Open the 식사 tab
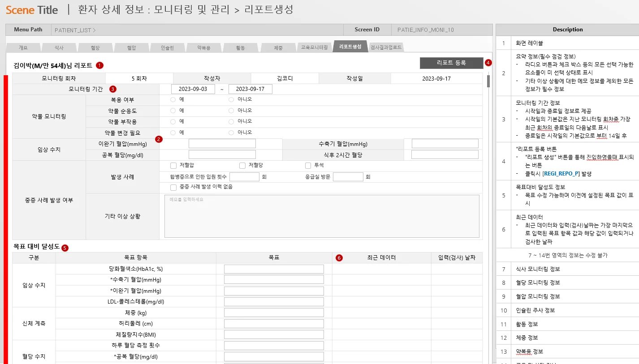 pyautogui.click(x=59, y=47)
